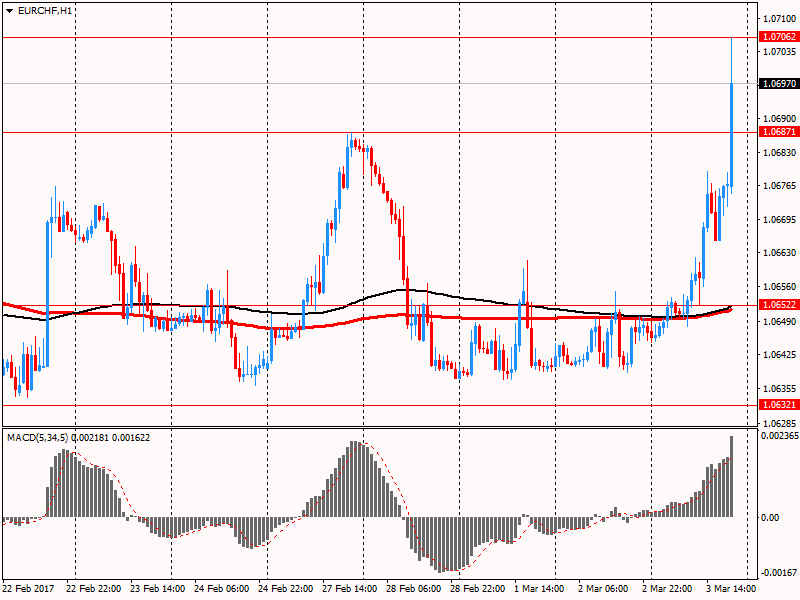Click the dropdown arrow beside EURCHF,H1
Viewport: 800px width, 600px height.
coord(10,10)
